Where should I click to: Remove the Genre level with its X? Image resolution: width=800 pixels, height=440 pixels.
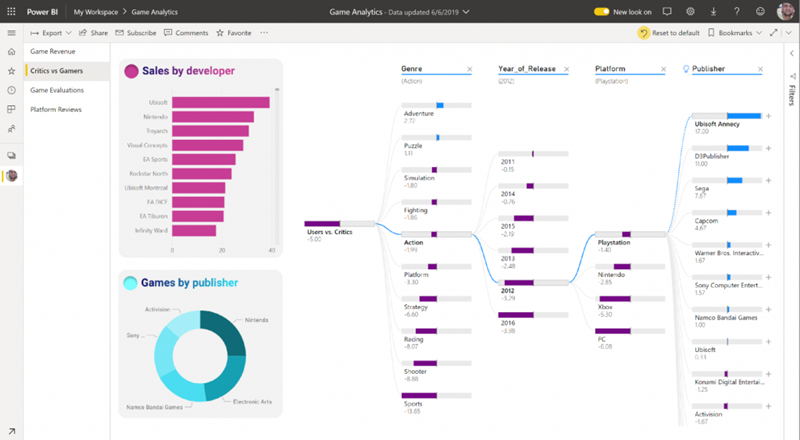click(469, 70)
